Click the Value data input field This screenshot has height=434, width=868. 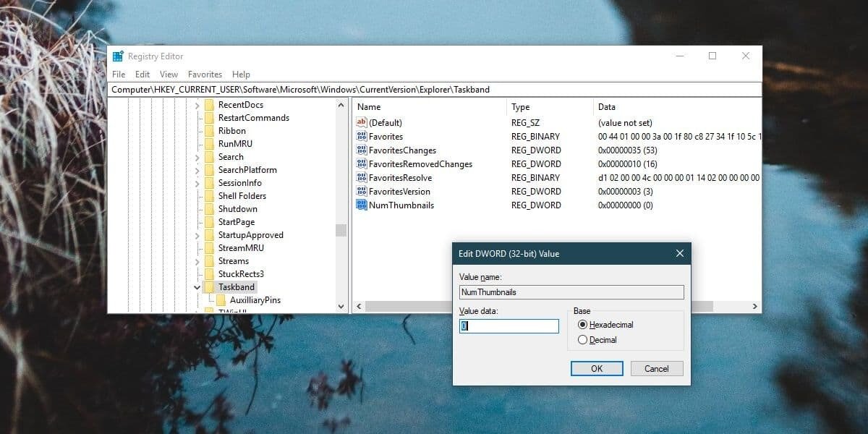(509, 326)
